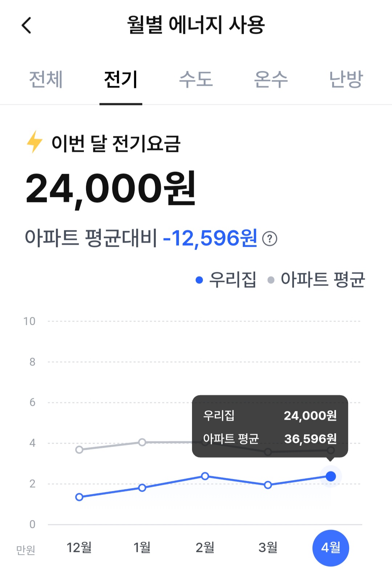Image resolution: width=392 pixels, height=578 pixels.
Task: Go to the 난방 tab
Action: pos(346,79)
